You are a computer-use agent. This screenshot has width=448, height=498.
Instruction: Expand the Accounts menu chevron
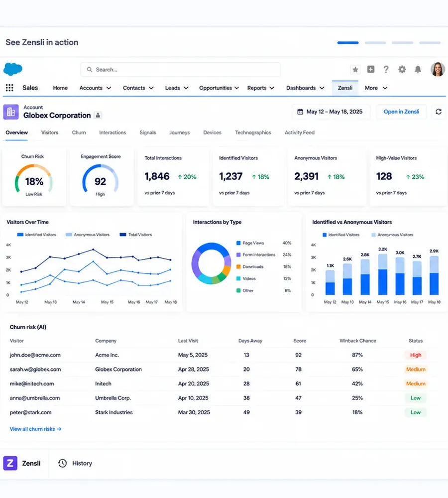[109, 88]
